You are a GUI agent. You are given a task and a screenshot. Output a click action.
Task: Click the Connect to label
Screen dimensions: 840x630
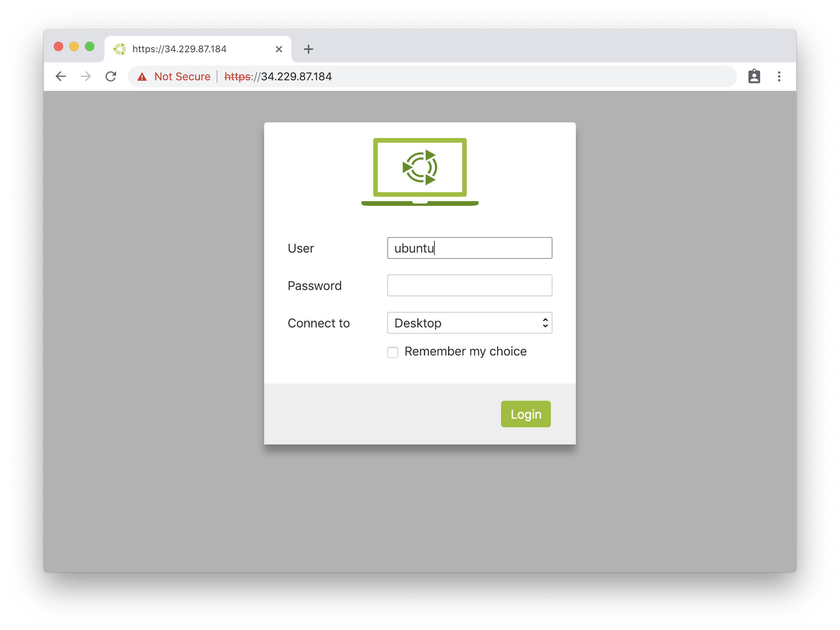point(319,323)
